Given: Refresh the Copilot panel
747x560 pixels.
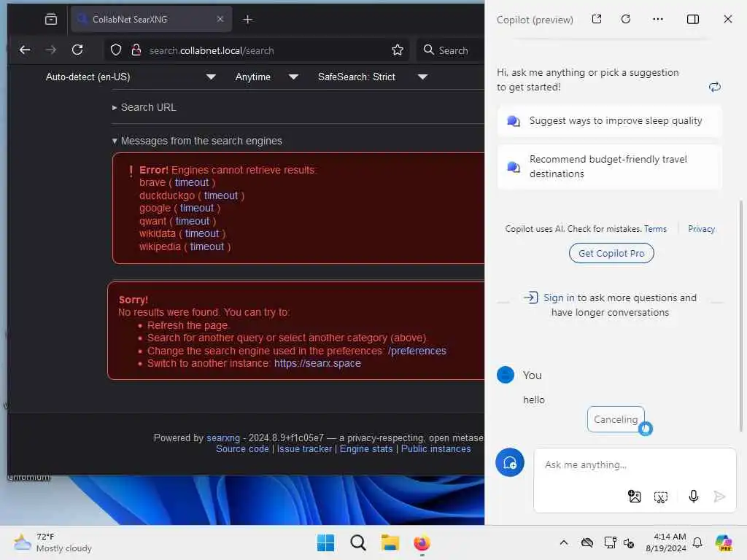Looking at the screenshot, I should [x=626, y=19].
